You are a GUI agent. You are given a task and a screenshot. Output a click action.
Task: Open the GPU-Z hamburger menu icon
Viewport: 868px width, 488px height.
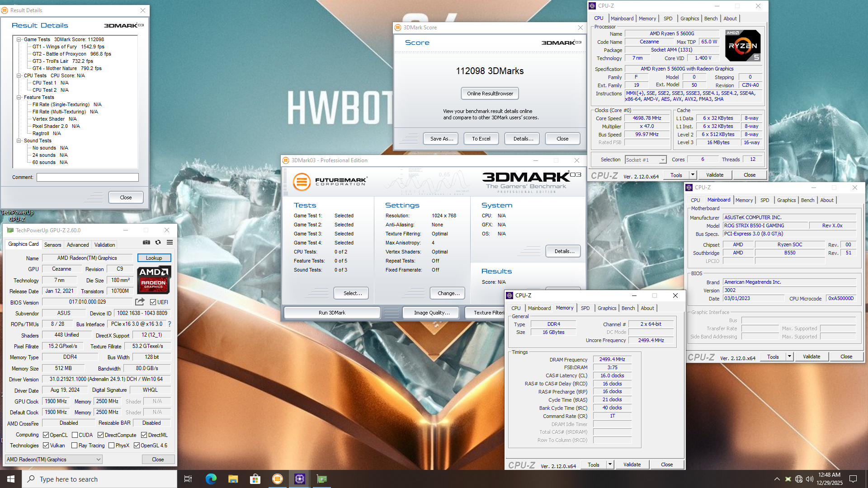170,243
